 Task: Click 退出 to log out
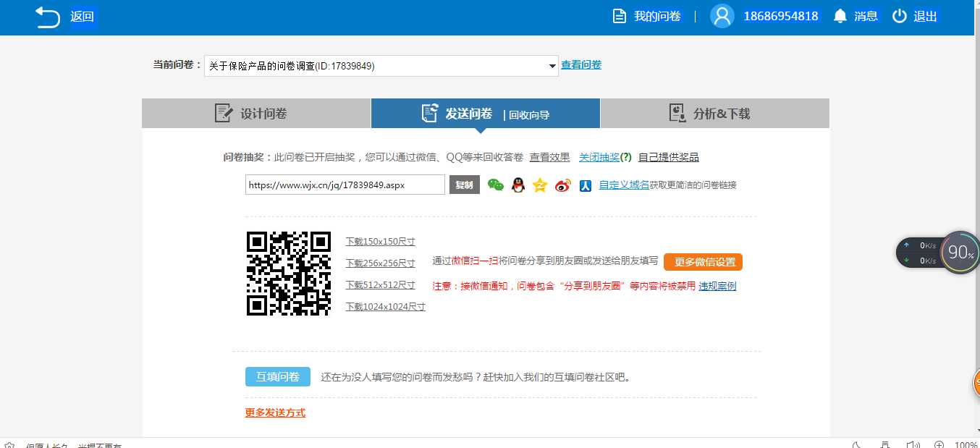(x=925, y=16)
